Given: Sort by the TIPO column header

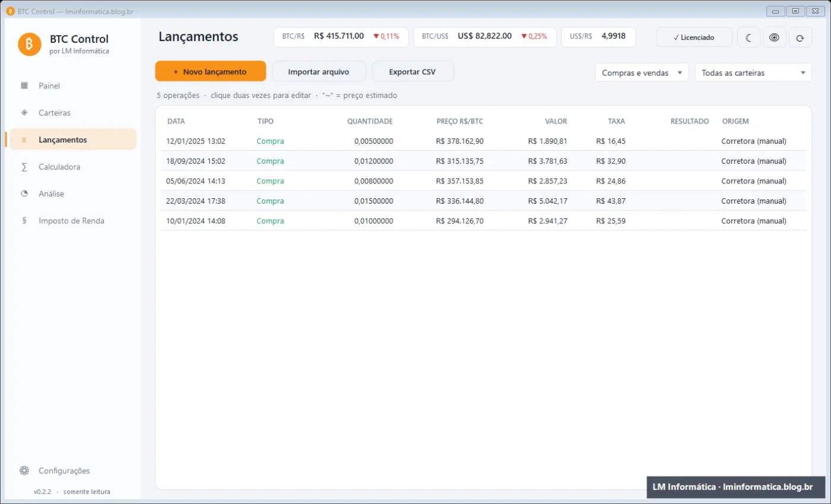Looking at the screenshot, I should (265, 121).
